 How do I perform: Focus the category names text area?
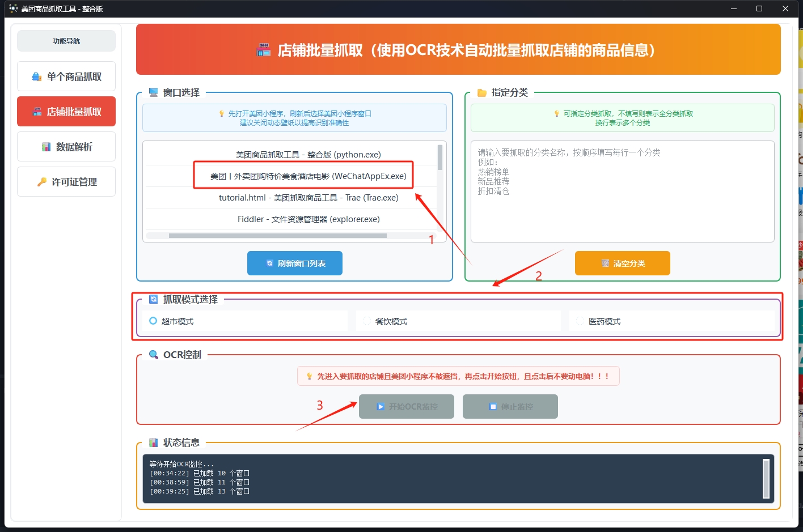click(623, 191)
